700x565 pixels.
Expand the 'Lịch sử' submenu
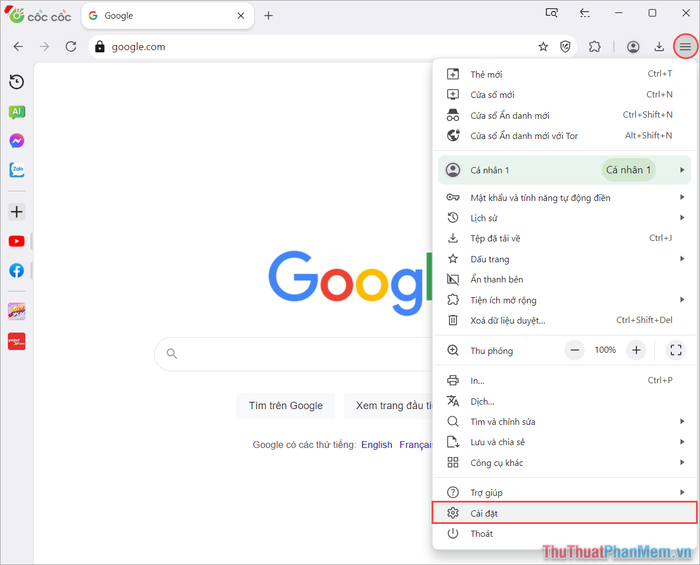coord(564,218)
